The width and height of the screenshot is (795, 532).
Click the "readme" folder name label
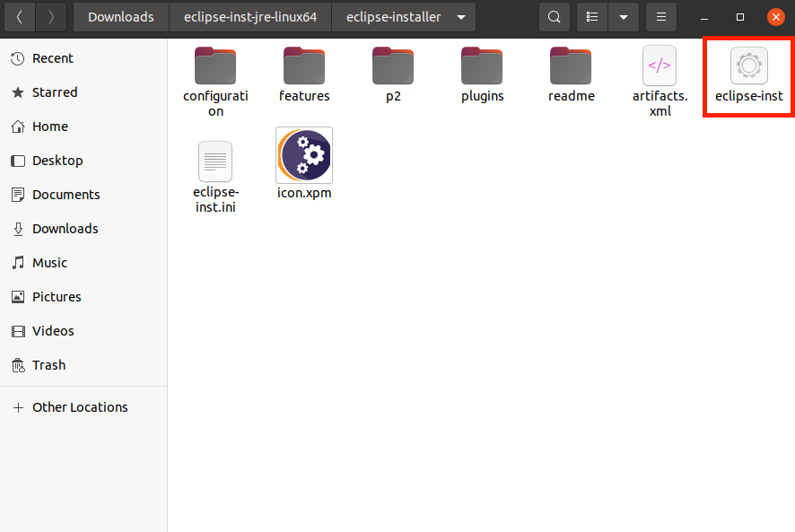pyautogui.click(x=572, y=96)
